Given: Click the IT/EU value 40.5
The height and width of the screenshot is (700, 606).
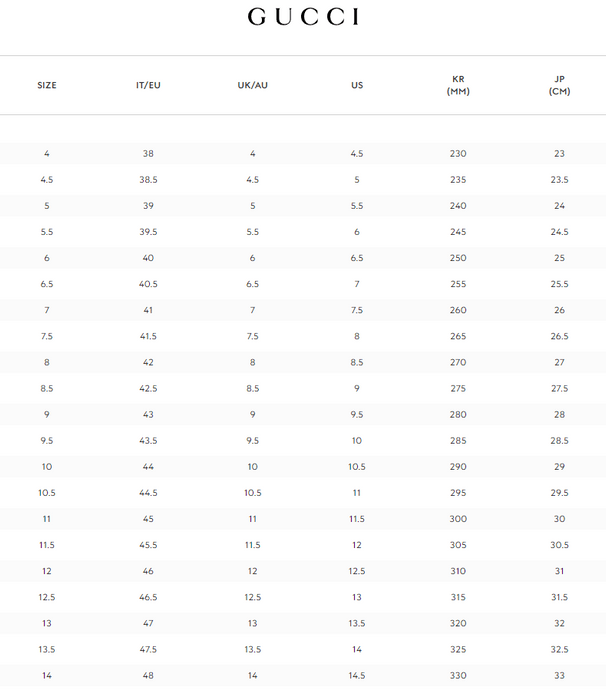Looking at the screenshot, I should (x=148, y=284).
